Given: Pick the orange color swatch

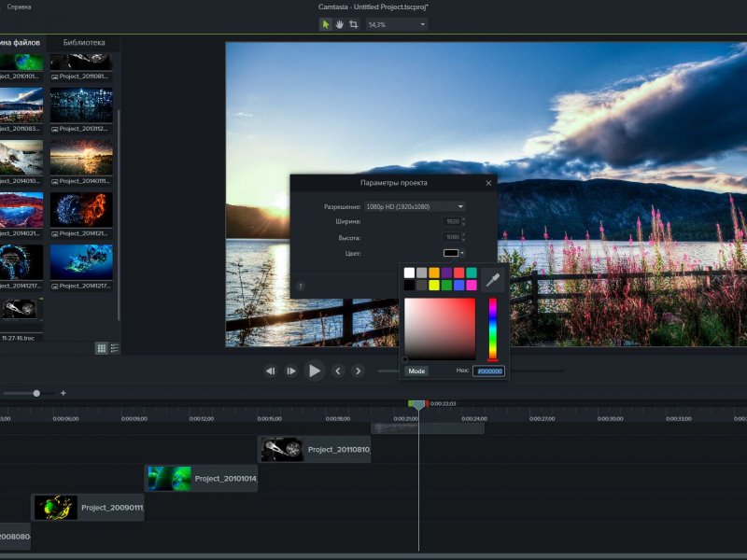Looking at the screenshot, I should (x=434, y=273).
